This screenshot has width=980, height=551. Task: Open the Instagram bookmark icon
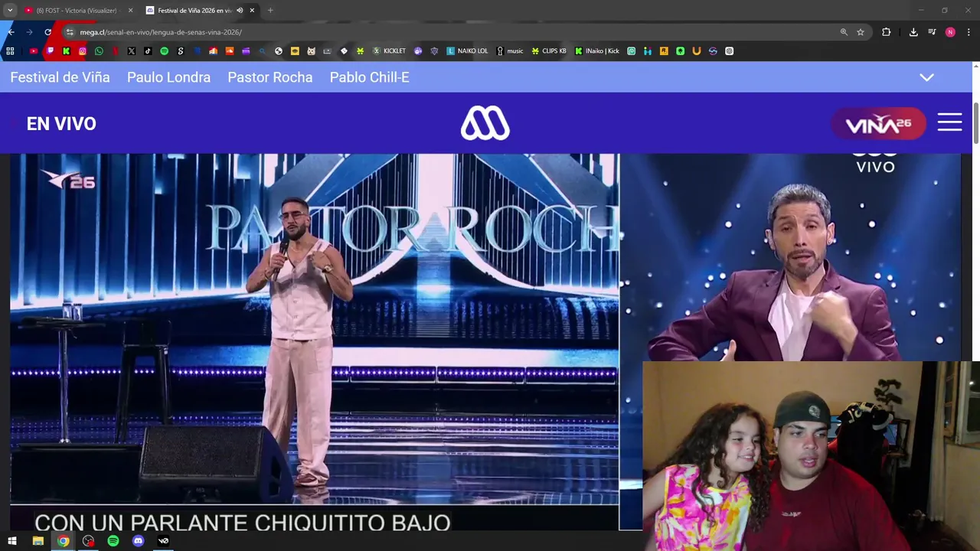click(83, 51)
